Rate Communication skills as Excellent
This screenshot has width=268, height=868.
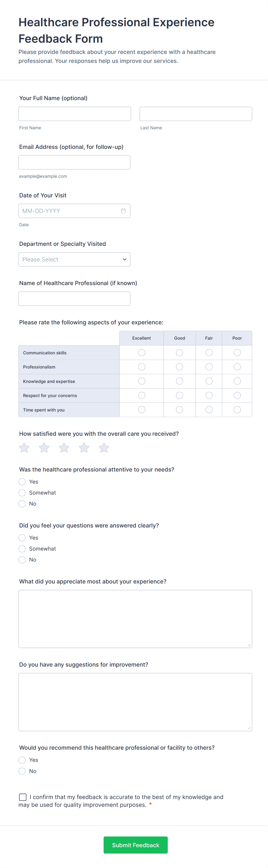click(x=142, y=352)
